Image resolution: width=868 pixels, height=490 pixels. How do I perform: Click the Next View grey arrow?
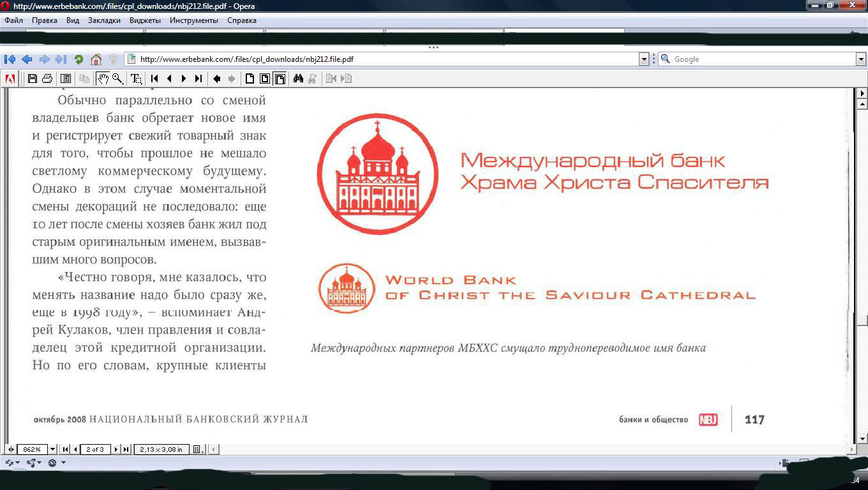click(232, 78)
